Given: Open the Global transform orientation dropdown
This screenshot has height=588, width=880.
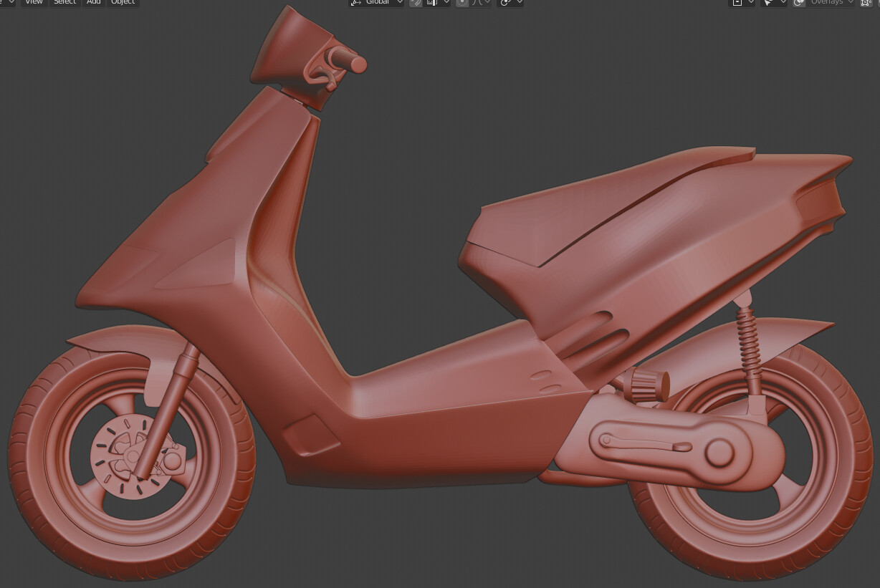Looking at the screenshot, I should (378, 3).
